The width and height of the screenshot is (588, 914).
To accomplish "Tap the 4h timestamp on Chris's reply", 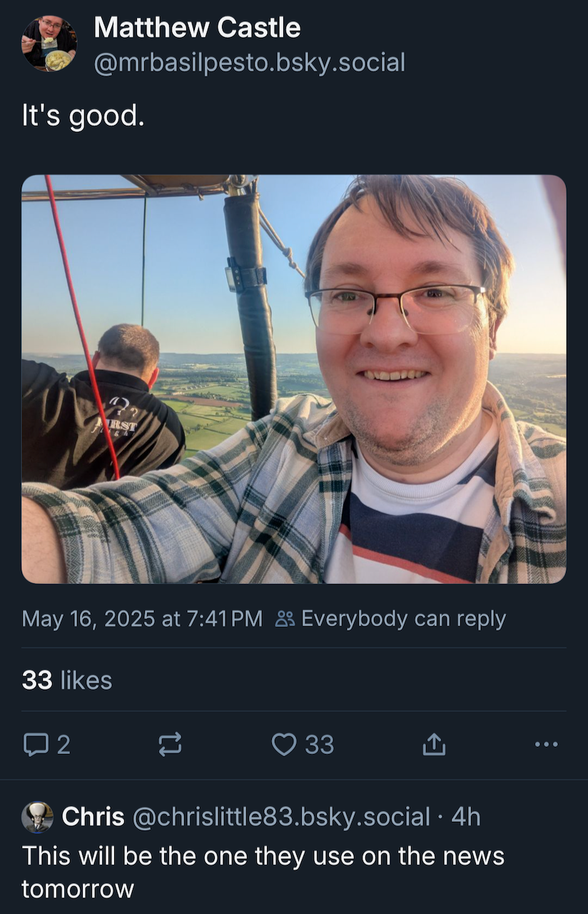I will click(x=466, y=816).
